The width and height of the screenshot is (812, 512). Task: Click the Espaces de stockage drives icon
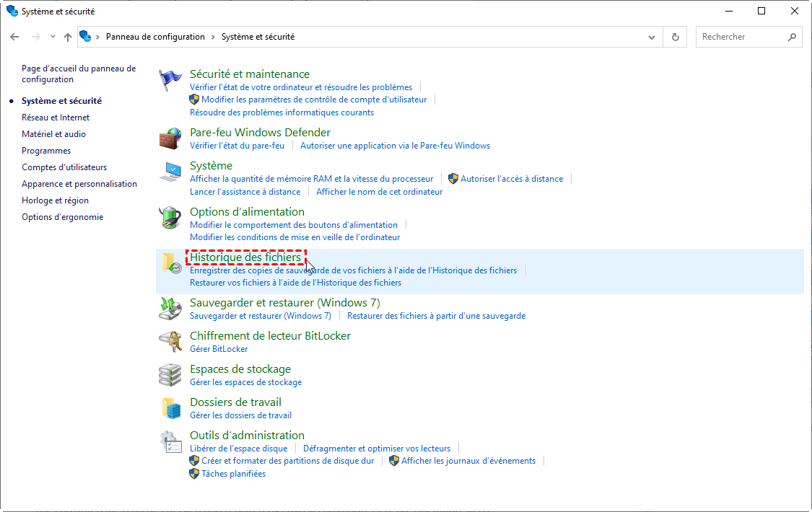click(x=170, y=375)
